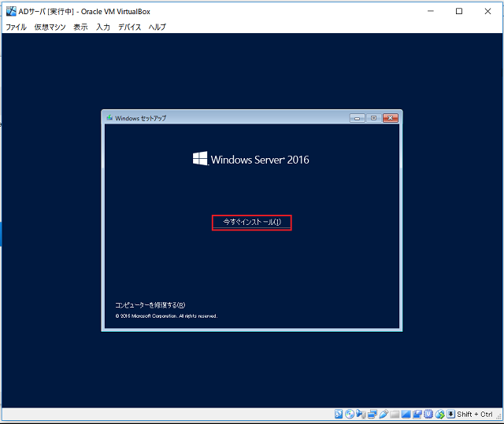Click the CPU chip icon in status bar
Screen dimensions: 504x424
click(x=429, y=415)
